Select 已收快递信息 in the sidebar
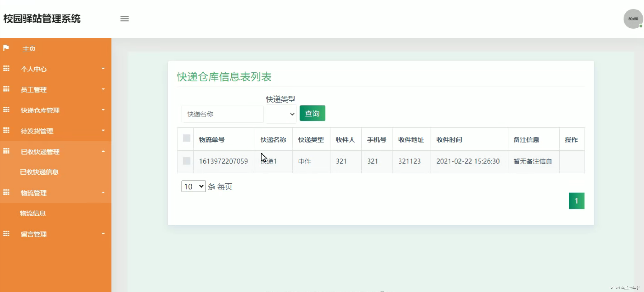The height and width of the screenshot is (292, 644). pyautogui.click(x=39, y=172)
